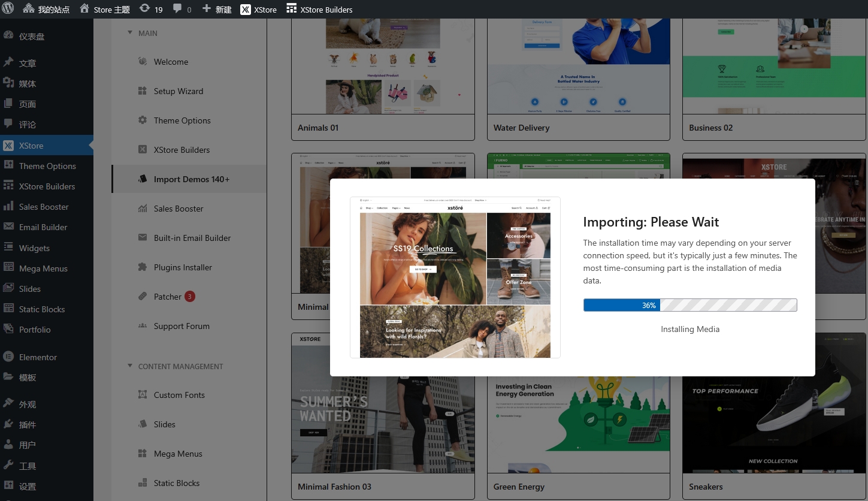The height and width of the screenshot is (501, 868).
Task: Click the demo preview image in import dialog
Action: (x=455, y=277)
